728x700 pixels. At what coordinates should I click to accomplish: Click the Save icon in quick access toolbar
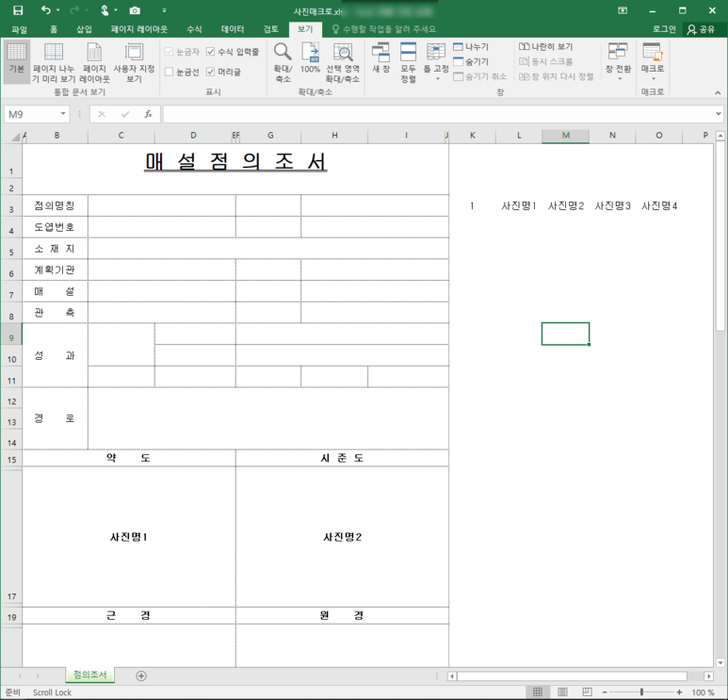(18, 10)
